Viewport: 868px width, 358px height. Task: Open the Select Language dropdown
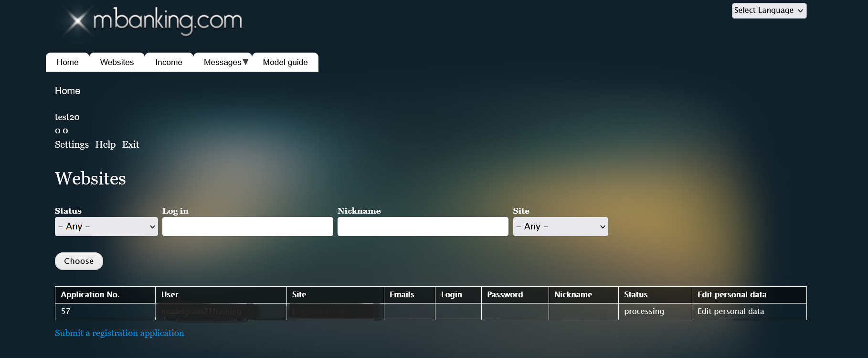pos(769,11)
